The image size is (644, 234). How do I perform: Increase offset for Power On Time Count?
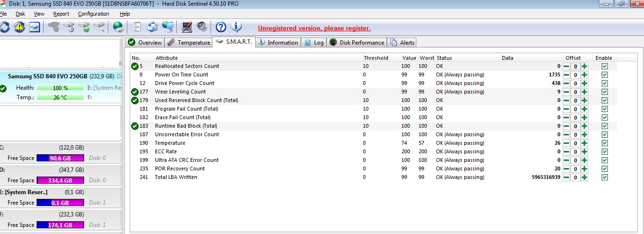coord(584,75)
